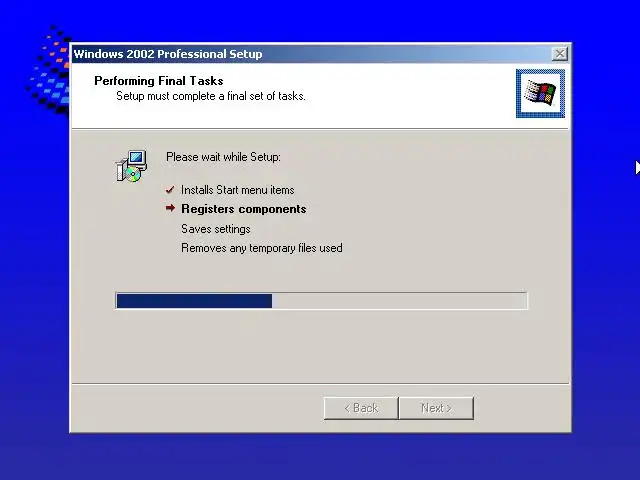Screen dimensions: 640x480
Task: Click the 'Installs Start menu items' text
Action: click(x=238, y=190)
